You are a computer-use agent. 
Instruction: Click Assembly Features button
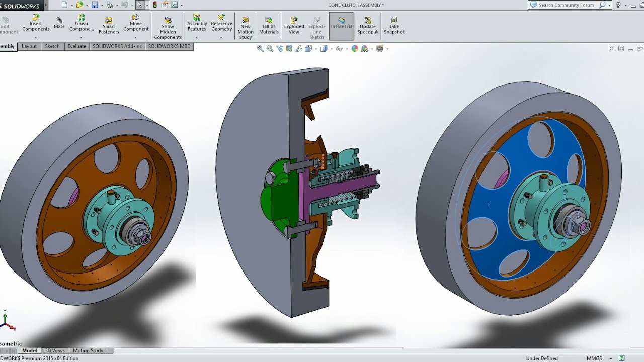click(x=197, y=23)
